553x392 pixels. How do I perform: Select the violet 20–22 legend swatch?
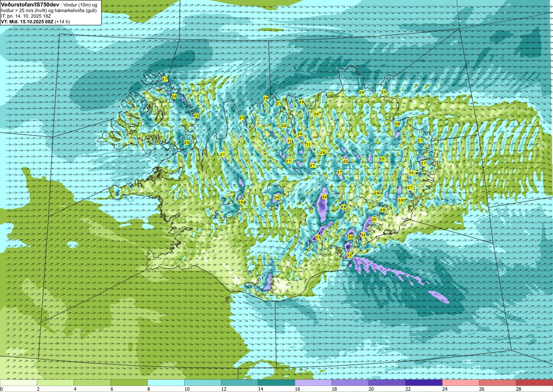coord(387,383)
